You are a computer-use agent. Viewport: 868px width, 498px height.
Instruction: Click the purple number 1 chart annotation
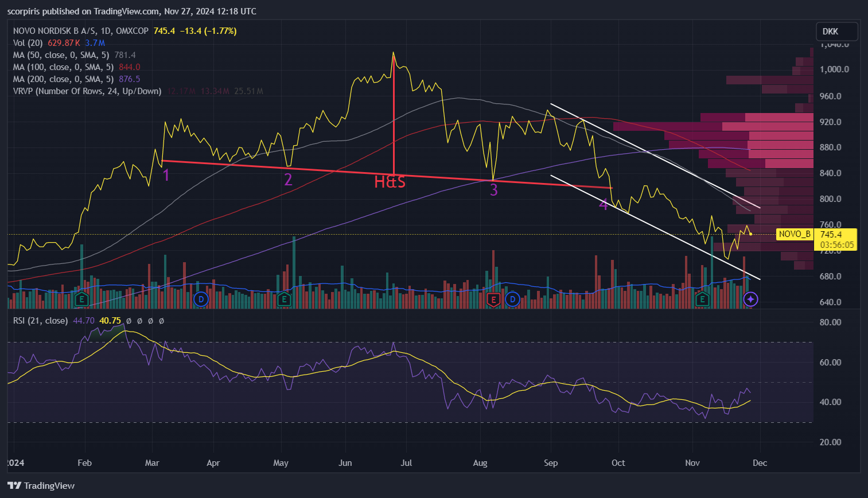point(166,175)
